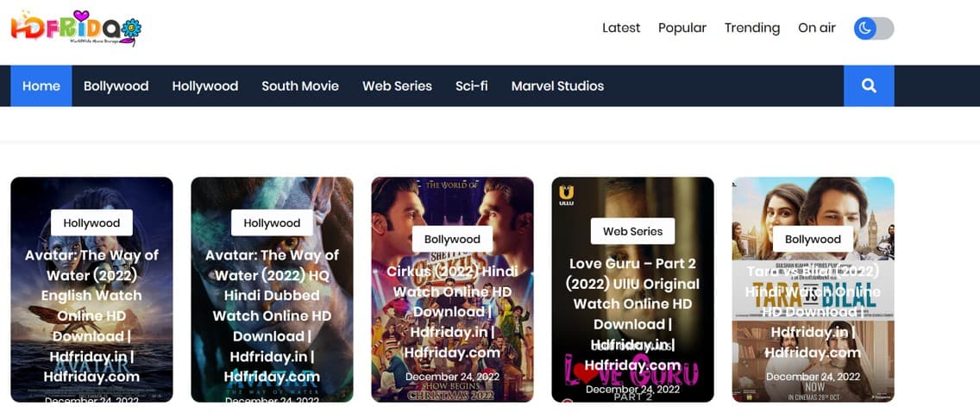Open the Marvel Studios category
Screen dimensions: 980x419
coord(557,86)
